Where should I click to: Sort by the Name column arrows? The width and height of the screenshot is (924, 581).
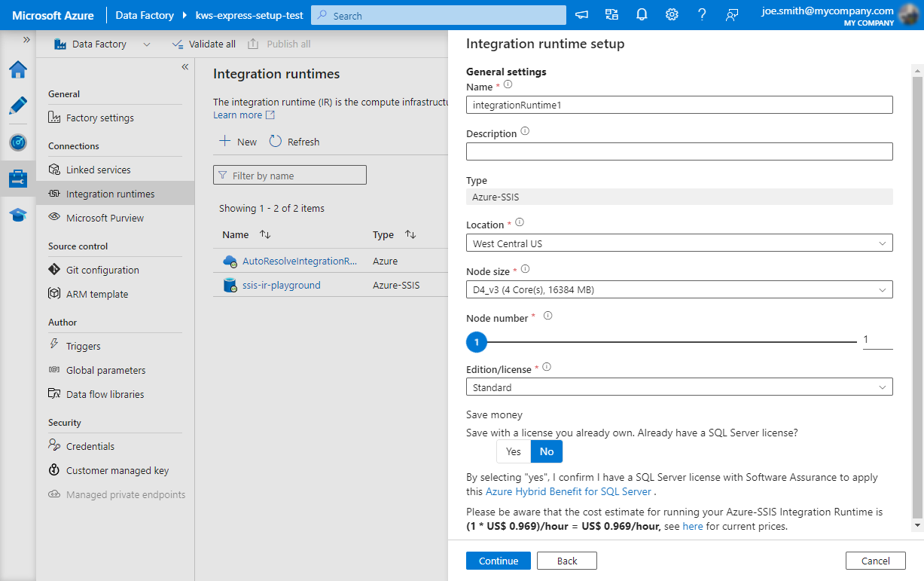264,234
